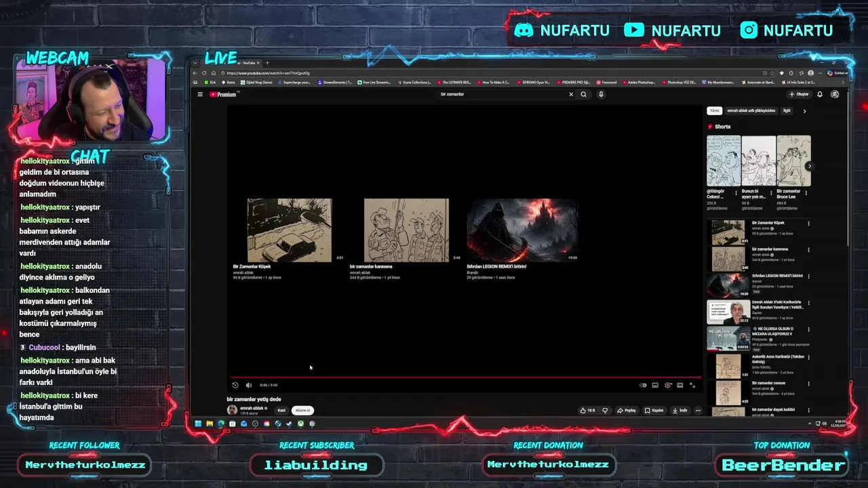Open the Windows Start menu
This screenshot has height=488, width=868.
pyautogui.click(x=198, y=424)
